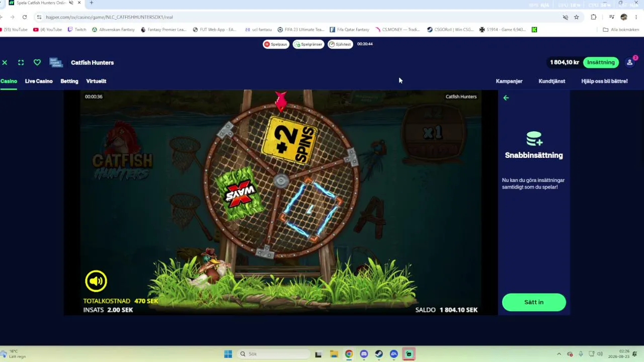Open Task View on taskbar
This screenshot has height=362, width=644.
tap(318, 354)
